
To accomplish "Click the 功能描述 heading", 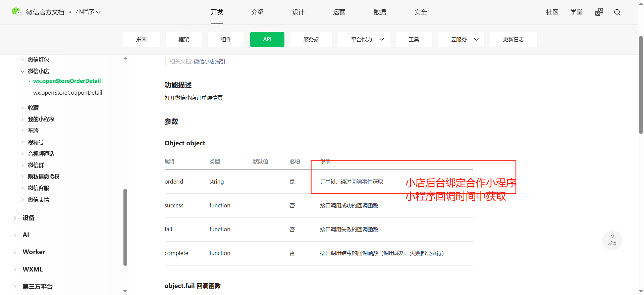I will [178, 85].
